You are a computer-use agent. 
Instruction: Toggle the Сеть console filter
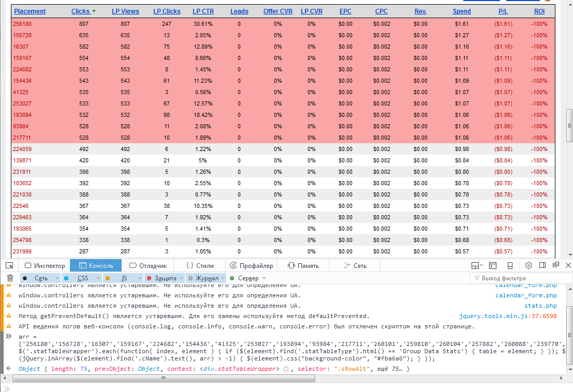click(40, 278)
